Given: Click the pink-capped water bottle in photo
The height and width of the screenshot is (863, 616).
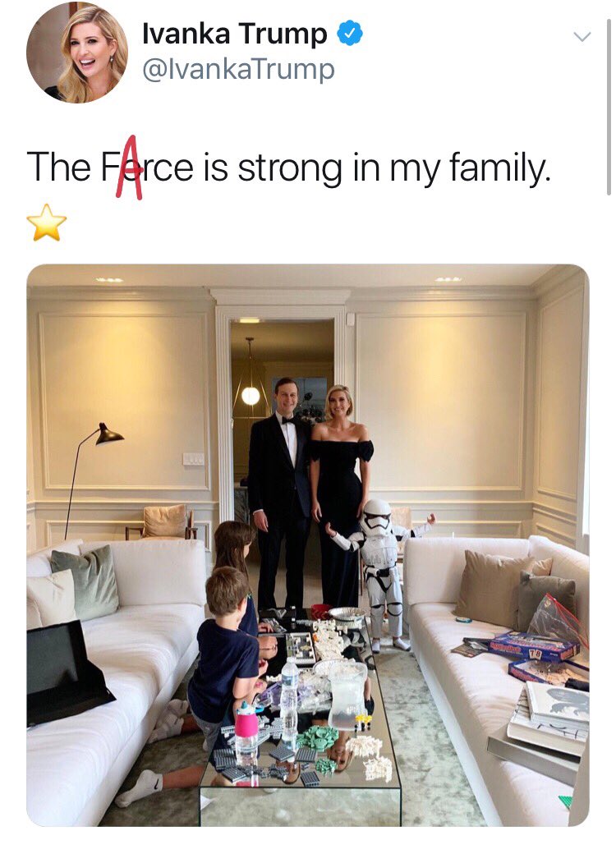Looking at the screenshot, I should [x=246, y=733].
